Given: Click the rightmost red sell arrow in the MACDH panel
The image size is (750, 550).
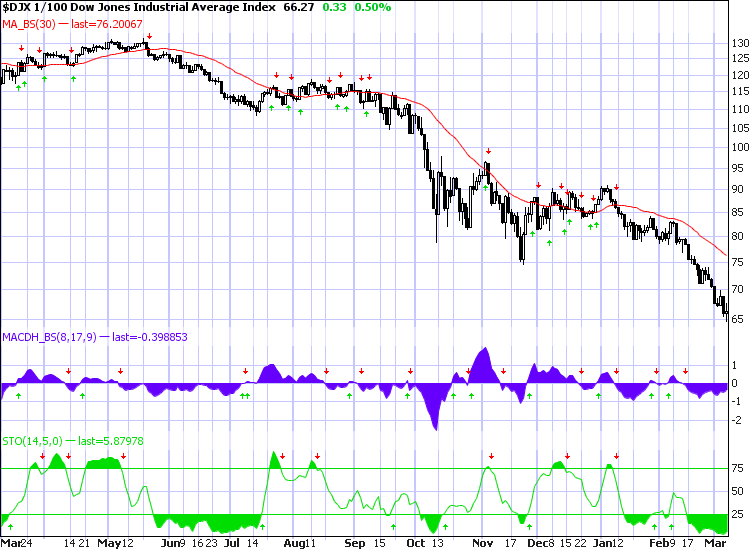Looking at the screenshot, I should click(x=684, y=371).
